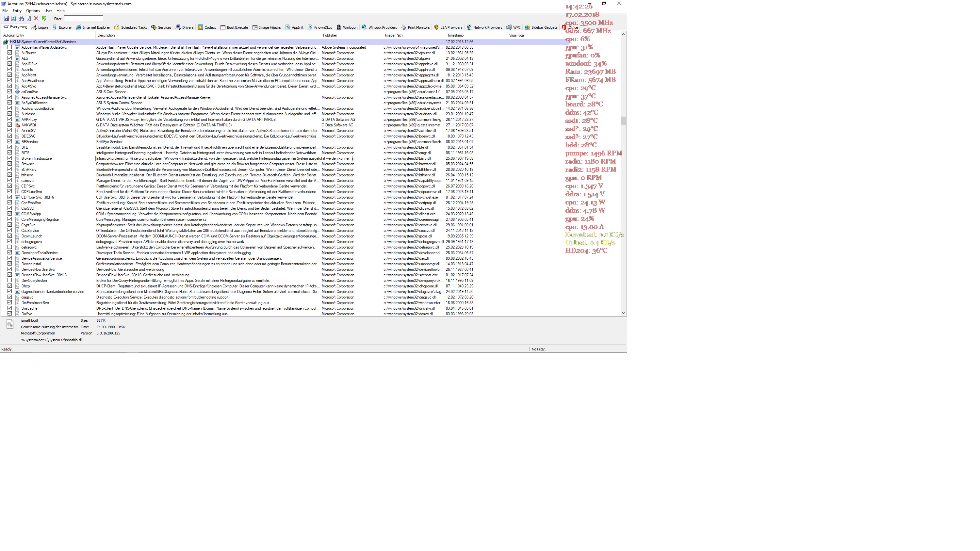Screen dimensions: 980x551
Task: Uncheck the CryptSvc entry checkbox
Action: (10, 225)
